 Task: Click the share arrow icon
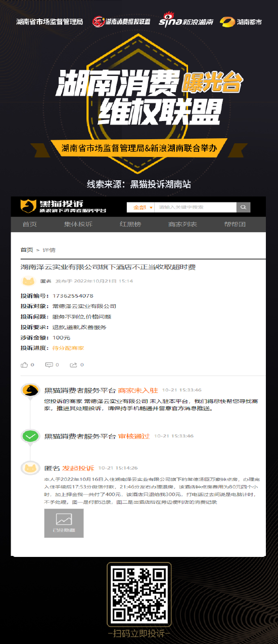point(73,365)
